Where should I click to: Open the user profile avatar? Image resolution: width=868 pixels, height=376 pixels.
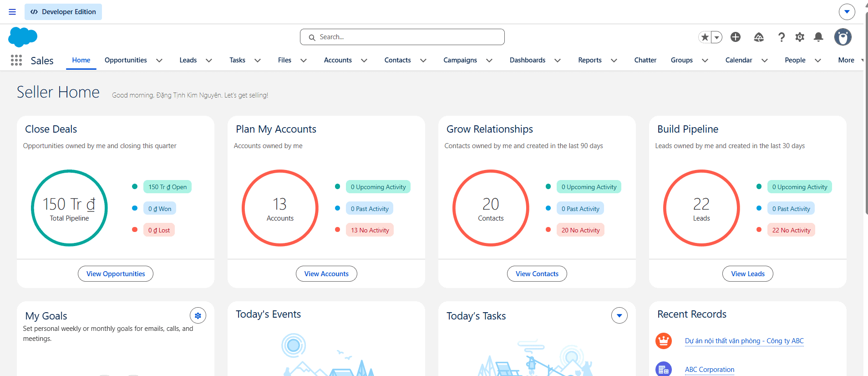click(843, 37)
